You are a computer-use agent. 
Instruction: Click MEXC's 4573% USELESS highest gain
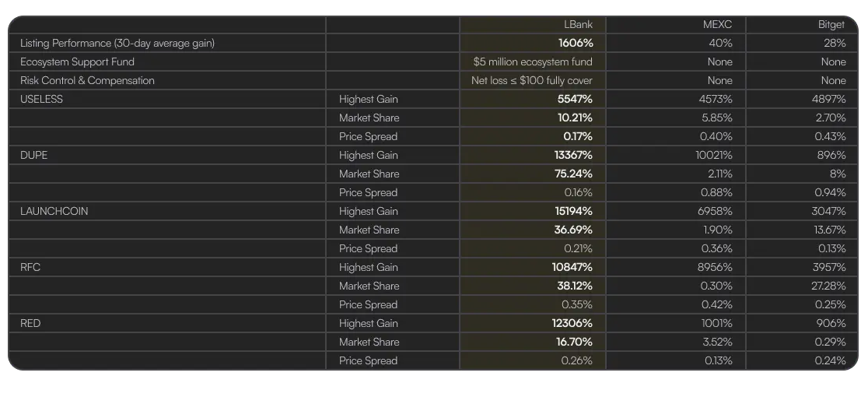[x=714, y=99]
